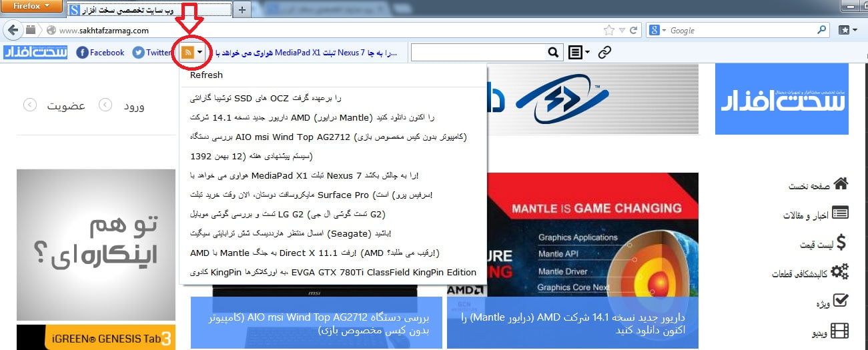Go back using the back arrow

click(13, 30)
